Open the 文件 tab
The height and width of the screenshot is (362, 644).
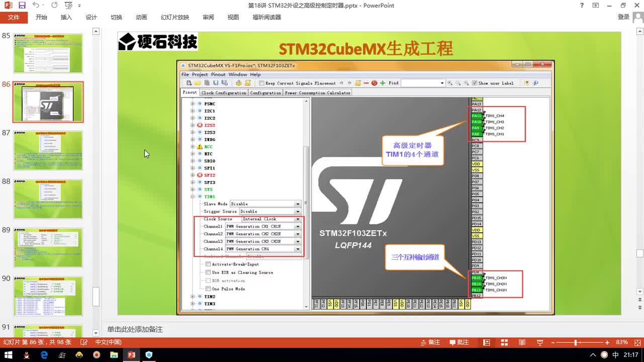(14, 17)
